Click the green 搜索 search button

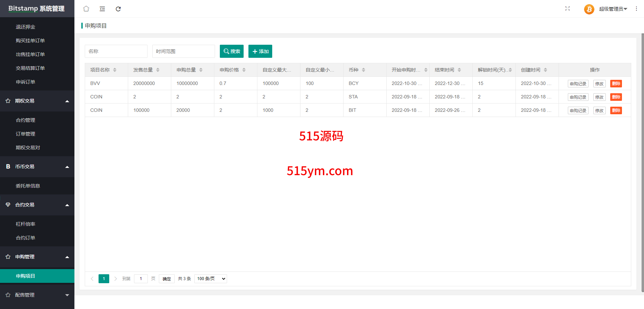coord(232,51)
